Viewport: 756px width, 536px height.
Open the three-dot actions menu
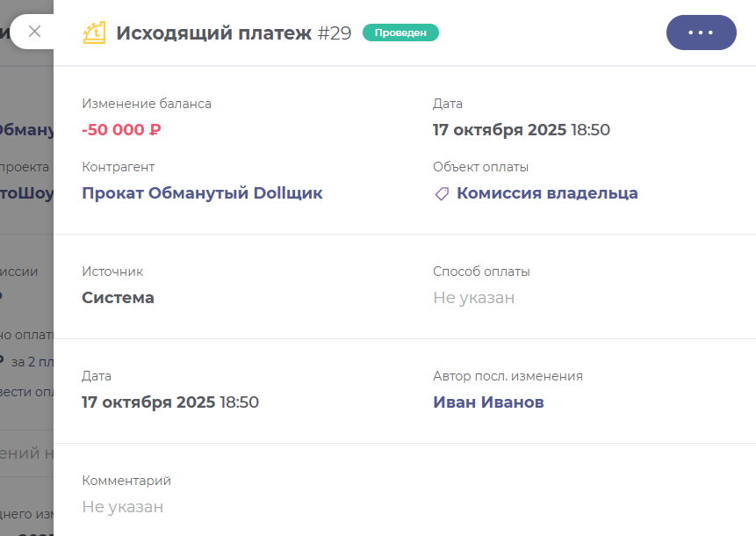click(701, 33)
